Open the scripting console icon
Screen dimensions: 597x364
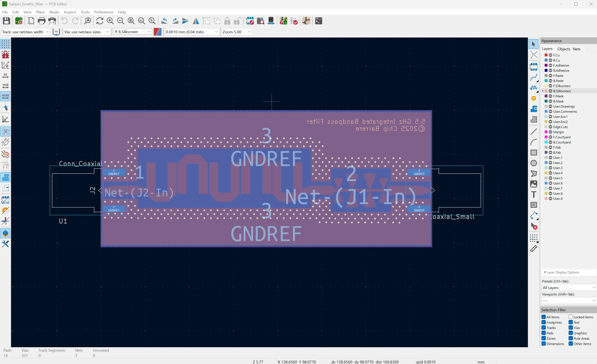tap(318, 21)
